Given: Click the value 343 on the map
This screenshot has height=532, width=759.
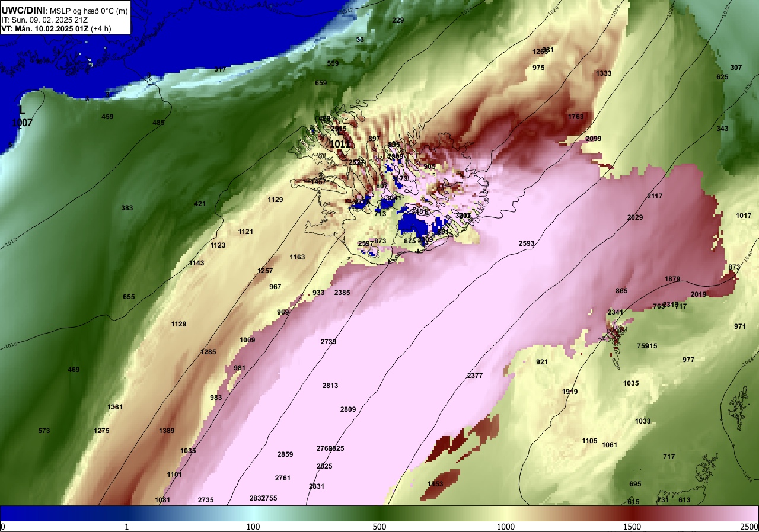Looking at the screenshot, I should coord(722,129).
